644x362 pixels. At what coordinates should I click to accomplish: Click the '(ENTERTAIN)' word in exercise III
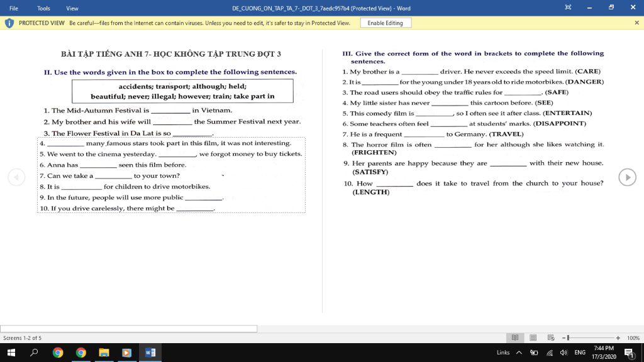[567, 113]
